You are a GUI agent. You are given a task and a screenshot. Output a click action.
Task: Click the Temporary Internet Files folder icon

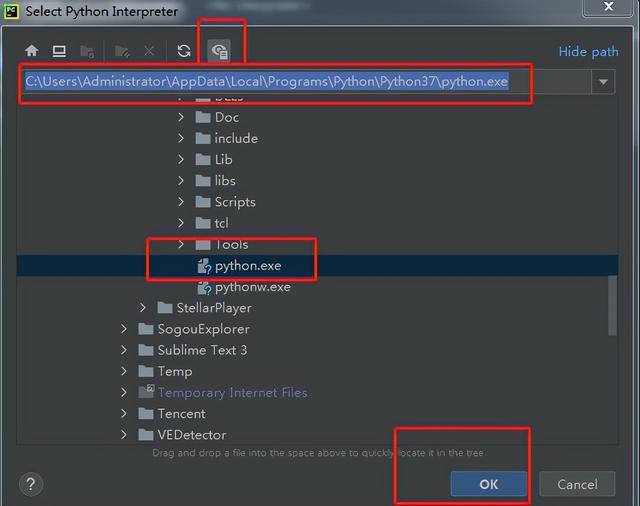click(146, 392)
